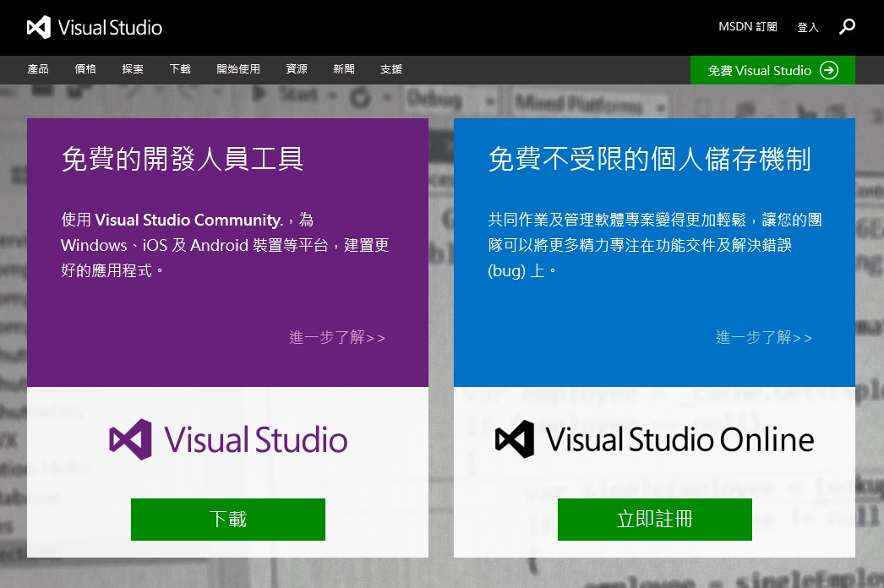Click 新聞 in the navigation bar
Viewport: 884px width, 588px height.
pyautogui.click(x=344, y=69)
